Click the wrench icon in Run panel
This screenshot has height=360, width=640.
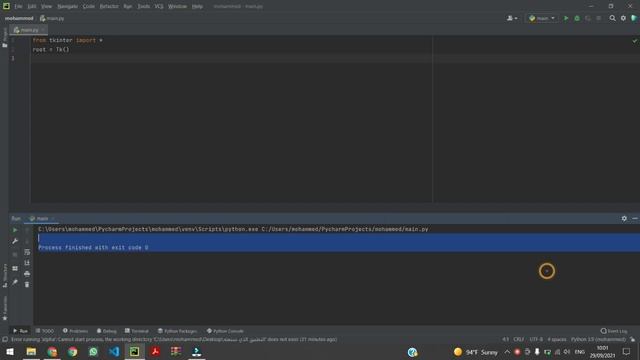click(x=15, y=241)
